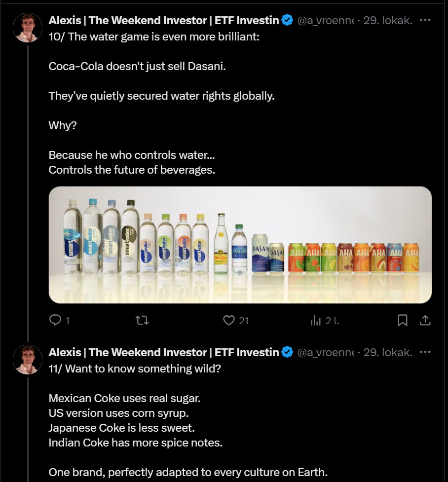Open view analytics showing 2 t.
Viewport: 448px width, 482px height.
316,321
